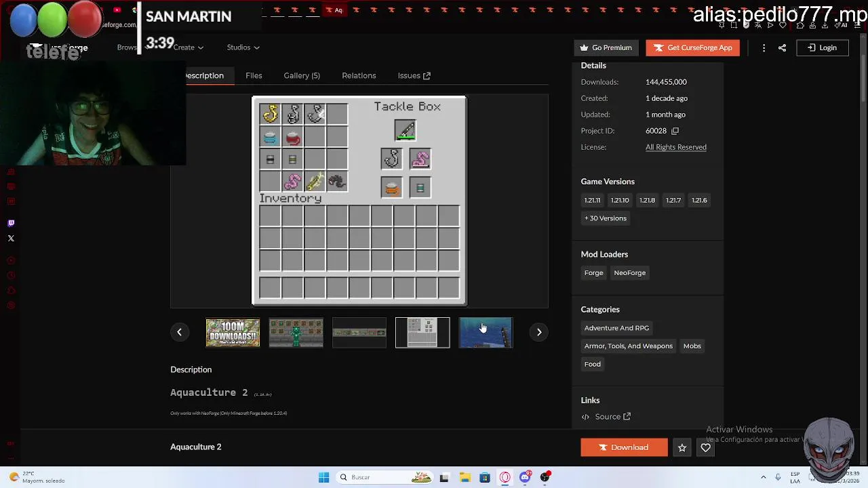Select the third dark gallery thumbnail
The image size is (868, 488).
[359, 332]
